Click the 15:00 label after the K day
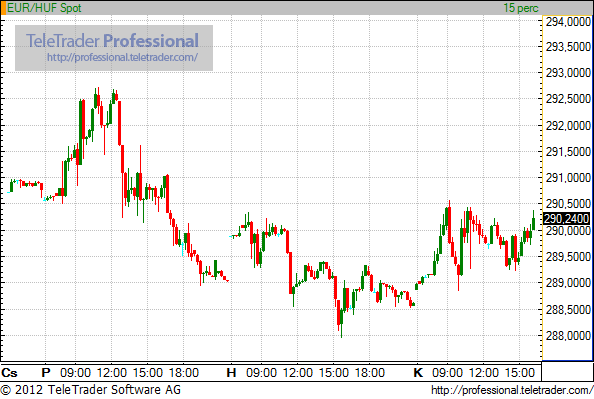This screenshot has width=594, height=399. (520, 373)
